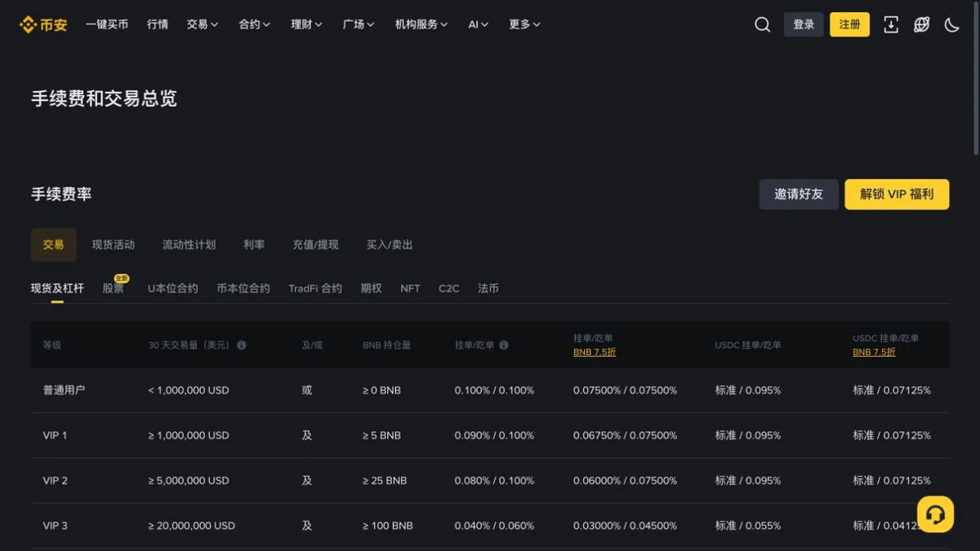Click the ≥ 20,000,000 USD cell

pos(191,526)
